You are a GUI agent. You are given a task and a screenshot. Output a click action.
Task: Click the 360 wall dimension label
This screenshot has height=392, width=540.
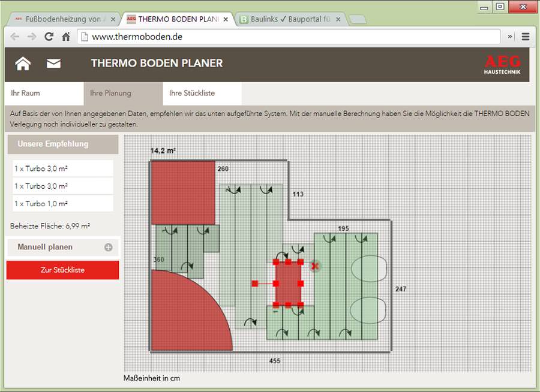click(x=159, y=260)
